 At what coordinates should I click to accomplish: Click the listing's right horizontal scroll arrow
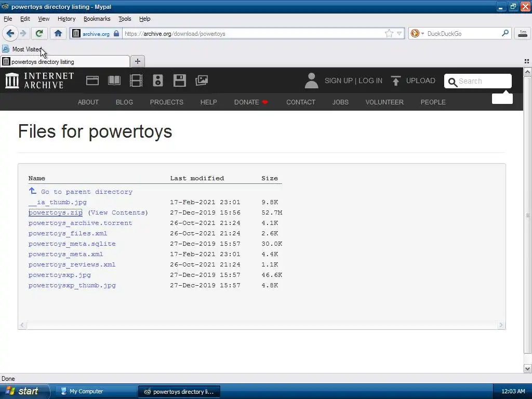(501, 325)
